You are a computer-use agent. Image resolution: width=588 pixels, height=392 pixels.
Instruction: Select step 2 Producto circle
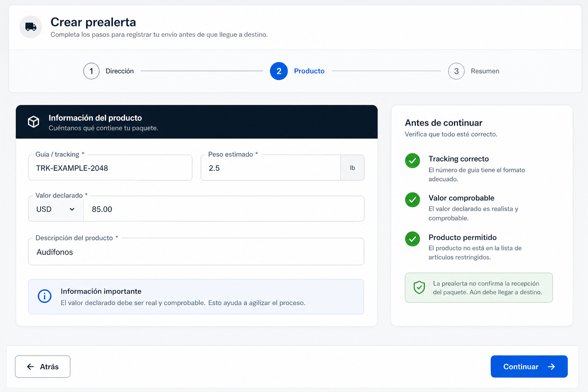(x=279, y=71)
